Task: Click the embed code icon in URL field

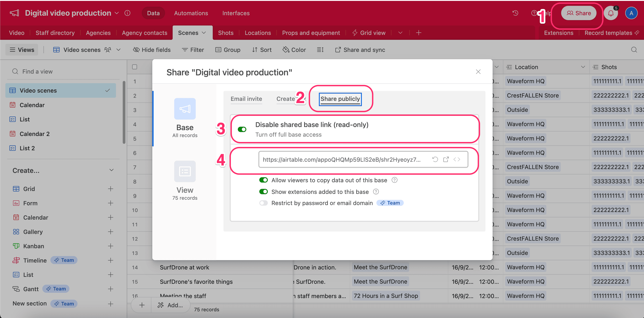Action: click(457, 159)
